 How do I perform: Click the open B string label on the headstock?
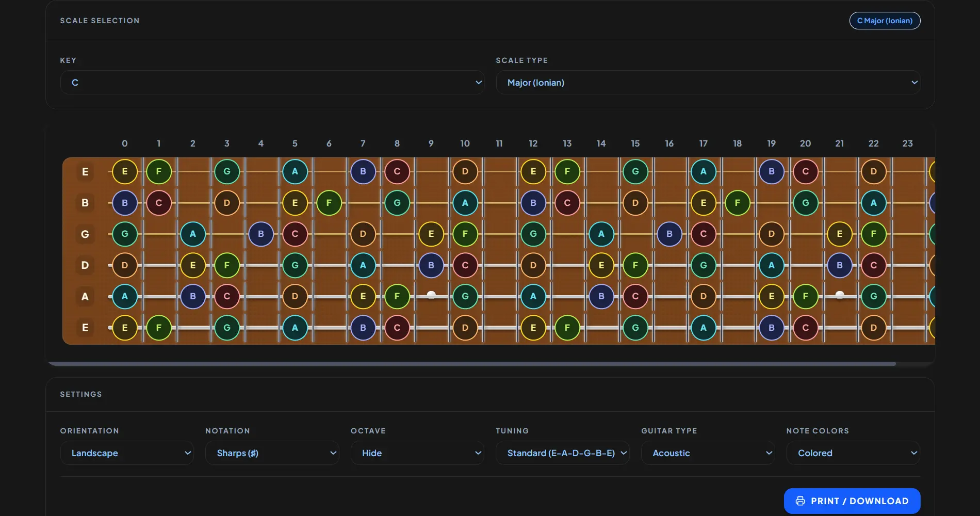85,203
